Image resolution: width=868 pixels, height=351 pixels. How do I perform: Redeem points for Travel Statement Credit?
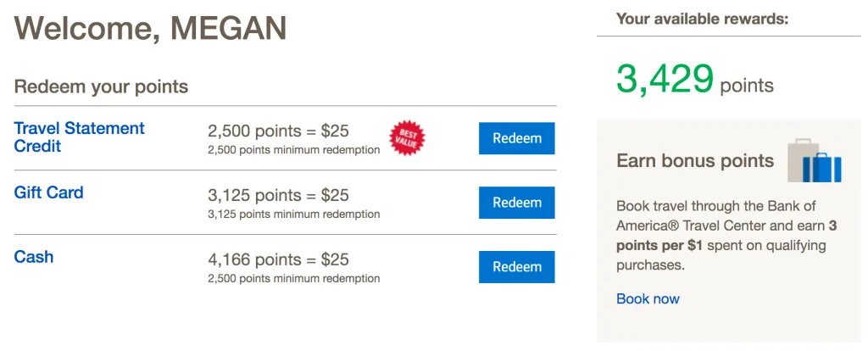516,138
